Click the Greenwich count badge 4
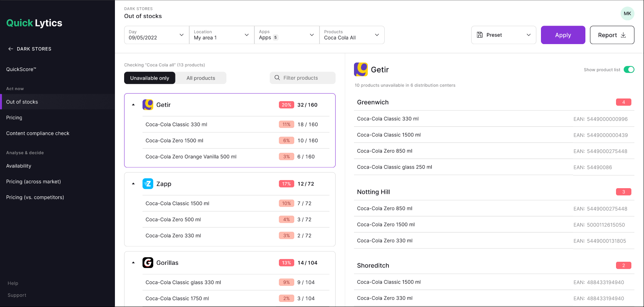The width and height of the screenshot is (644, 307). [623, 102]
